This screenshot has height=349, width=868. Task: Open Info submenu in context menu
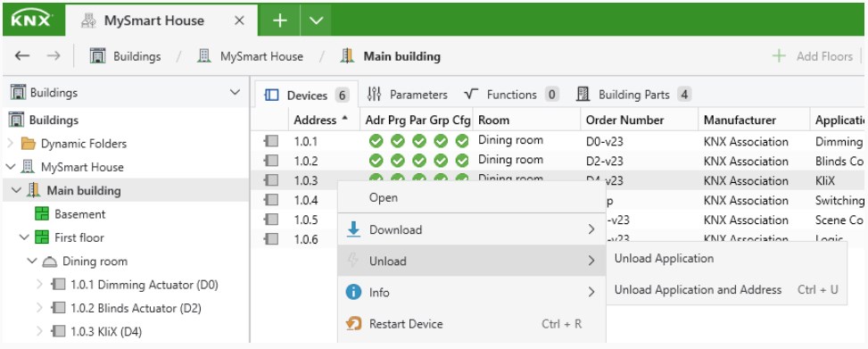(472, 292)
